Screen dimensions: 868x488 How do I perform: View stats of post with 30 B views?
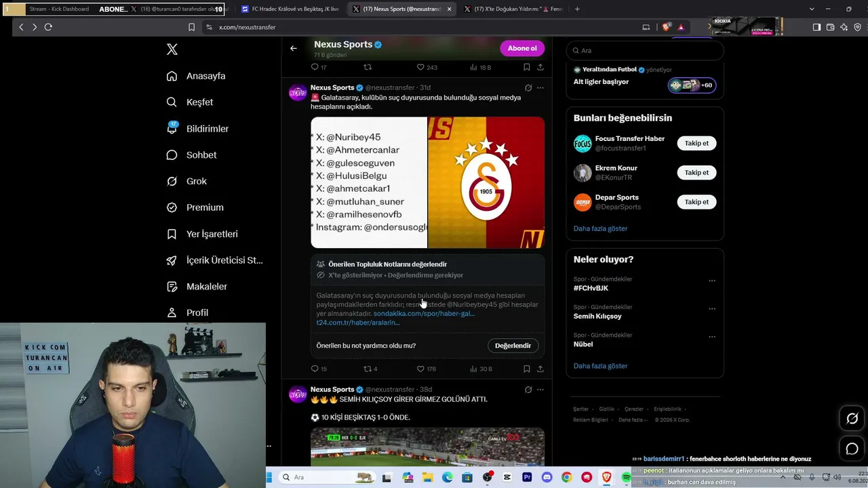481,369
